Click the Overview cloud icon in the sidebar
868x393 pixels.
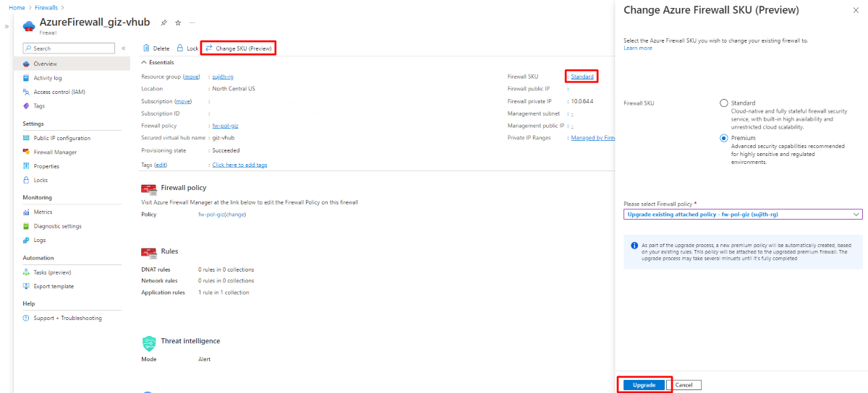(x=27, y=64)
